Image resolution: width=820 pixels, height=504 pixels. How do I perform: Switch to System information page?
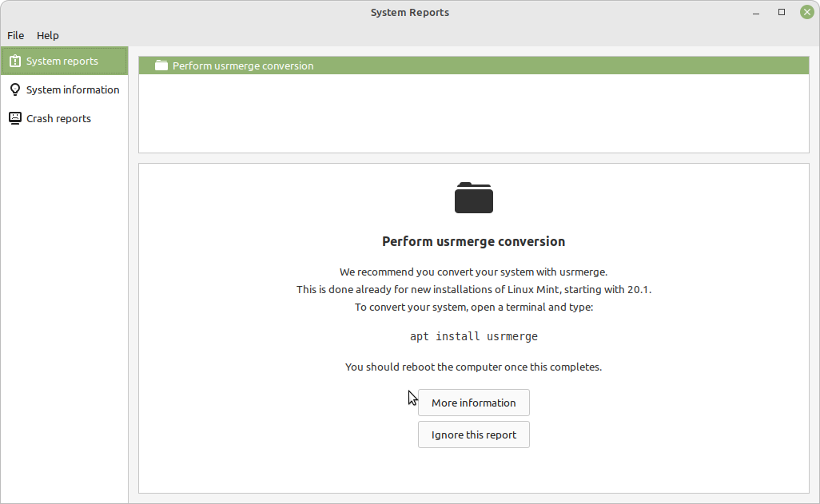64,90
